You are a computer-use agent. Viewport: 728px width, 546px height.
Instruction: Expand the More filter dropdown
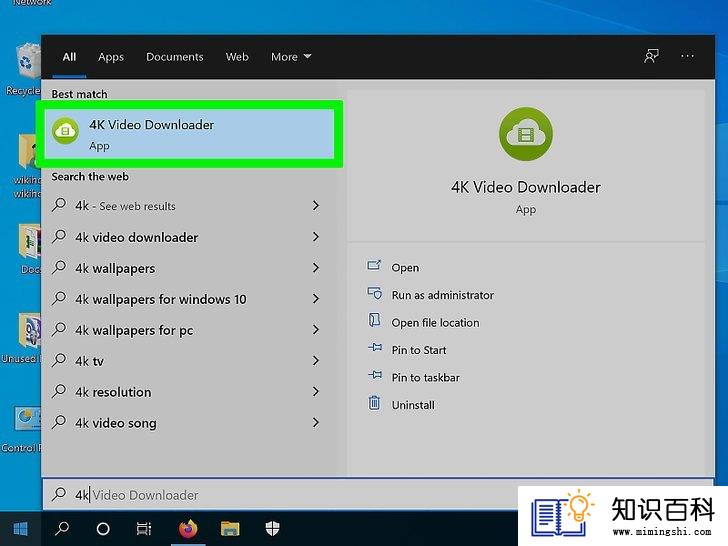[x=291, y=57]
